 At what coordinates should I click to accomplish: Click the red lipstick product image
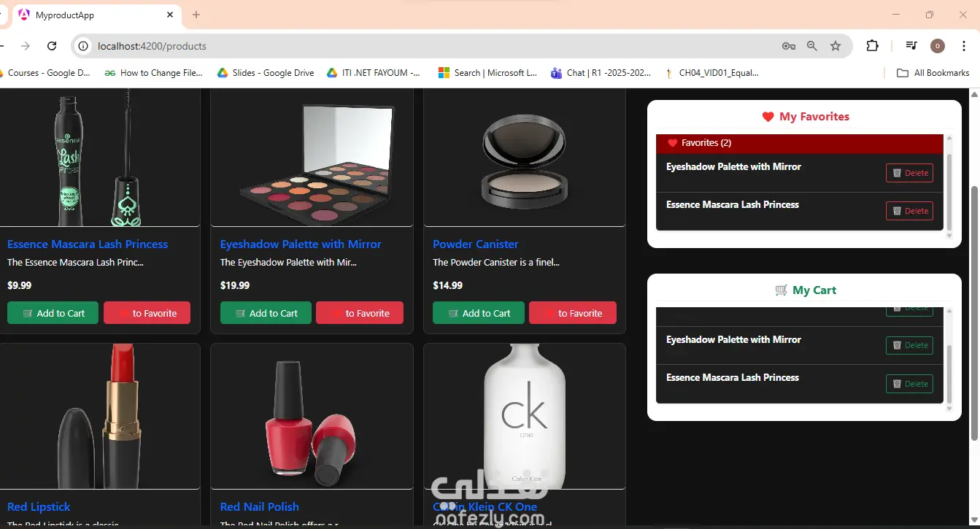99,416
